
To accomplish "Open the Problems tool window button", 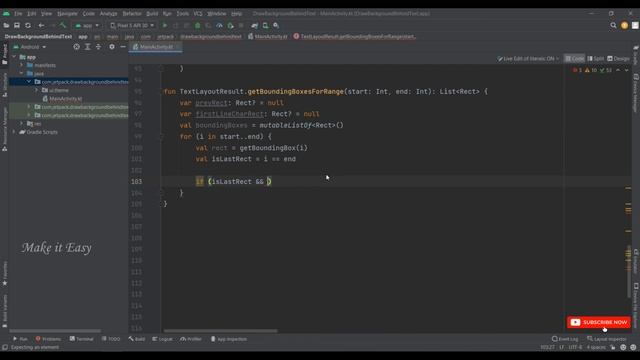I will (x=48, y=339).
